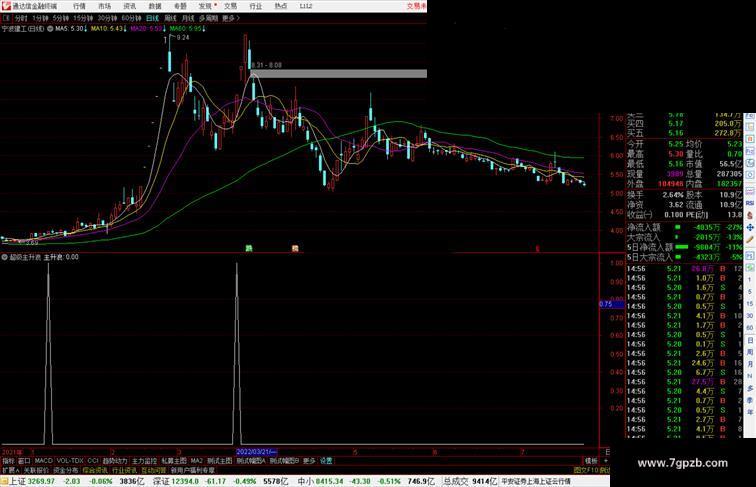This screenshot has height=487, width=756.
Task: Open the 数据 menu
Action: tap(155, 6)
